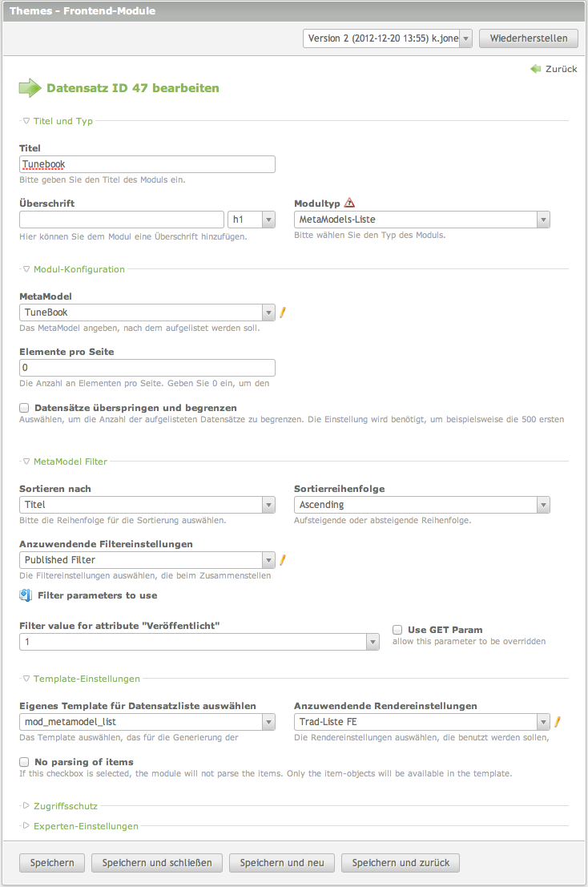Screen dimensions: 588x887
Task: Click Speichern und schließen
Action: click(x=156, y=863)
